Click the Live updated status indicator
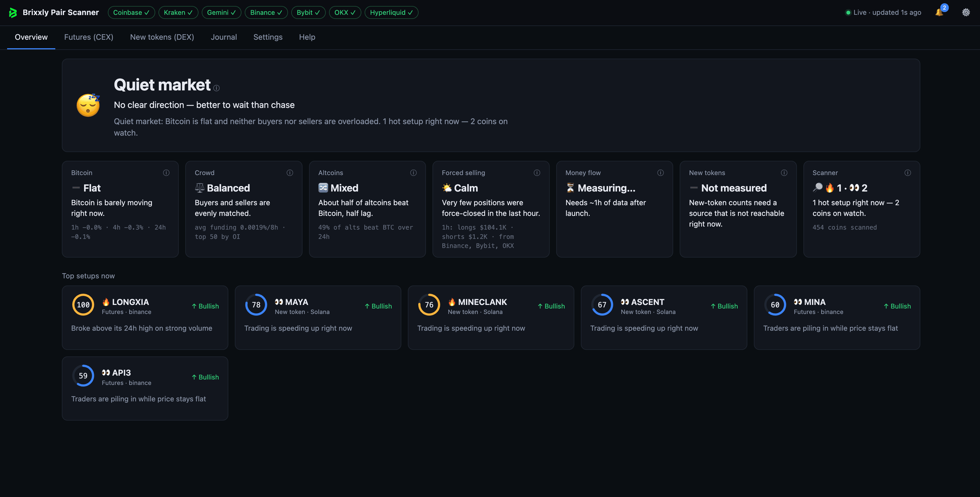This screenshot has height=497, width=980. pyautogui.click(x=883, y=13)
